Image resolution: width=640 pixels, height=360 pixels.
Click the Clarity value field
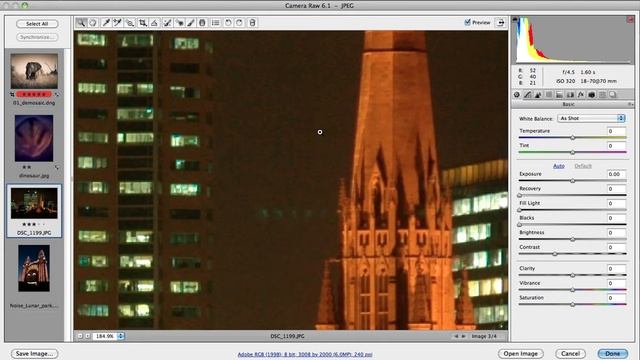[616, 269]
